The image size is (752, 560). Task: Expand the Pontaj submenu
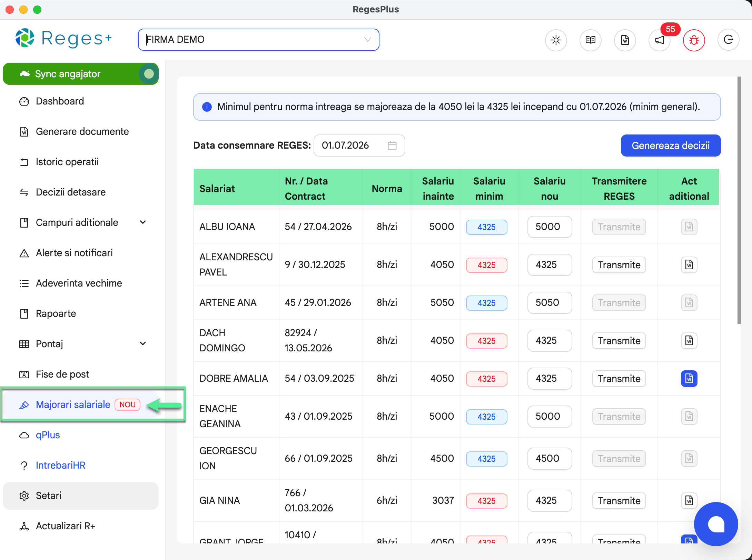click(143, 344)
